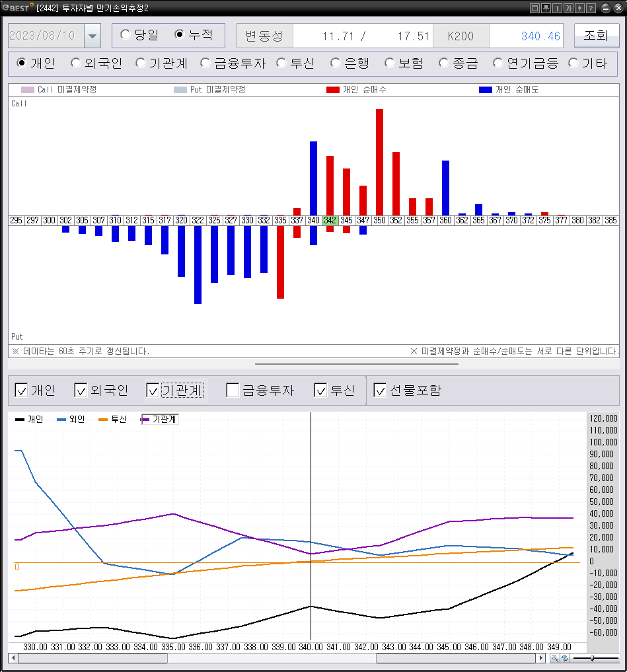This screenshot has height=672, width=627.
Task: Click the 외인 legend entry in line chart
Action: pos(71,419)
